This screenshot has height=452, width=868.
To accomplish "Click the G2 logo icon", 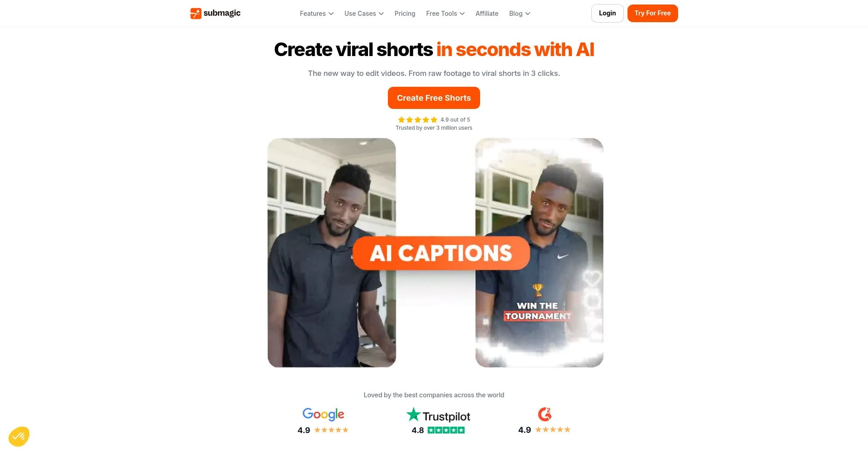I will click(545, 414).
